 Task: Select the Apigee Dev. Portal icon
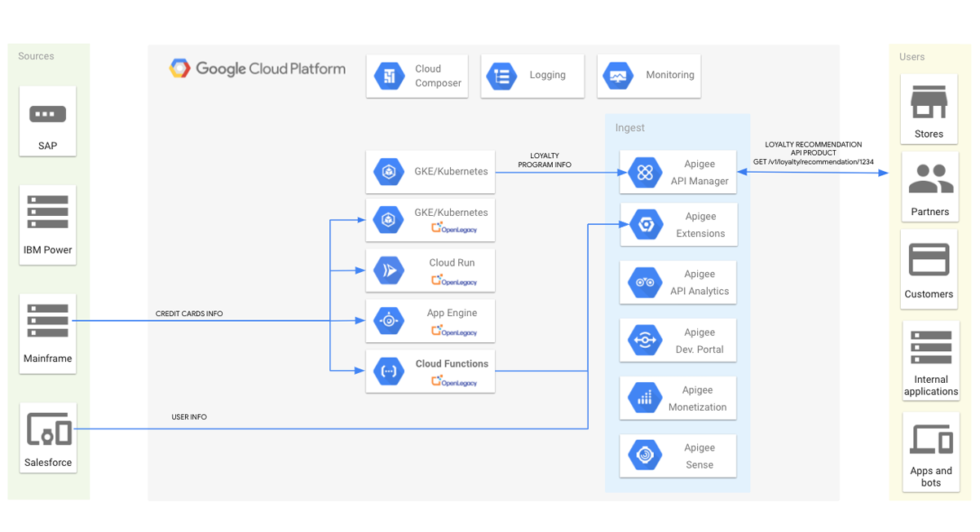coord(645,341)
